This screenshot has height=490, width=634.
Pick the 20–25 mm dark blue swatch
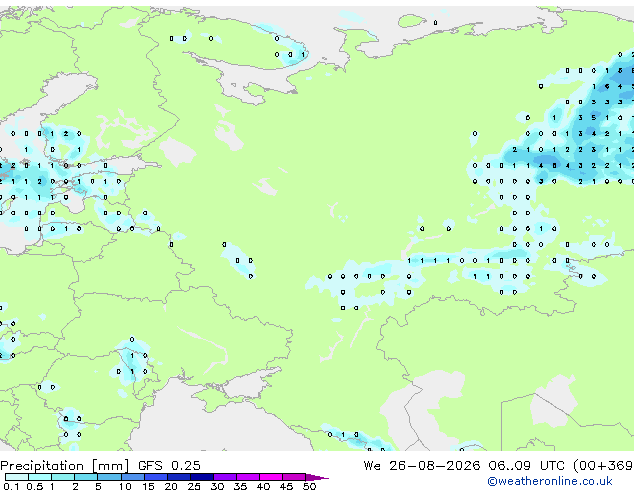click(x=179, y=477)
